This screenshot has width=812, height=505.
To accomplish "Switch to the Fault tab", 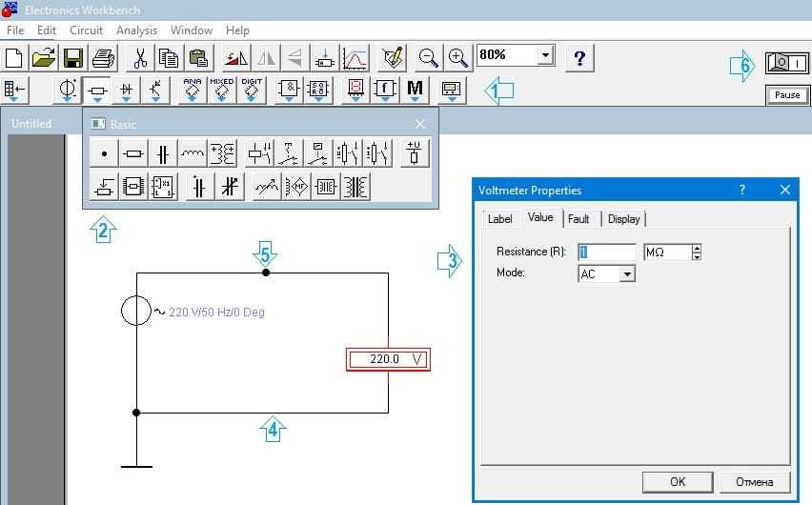I will coord(579,219).
